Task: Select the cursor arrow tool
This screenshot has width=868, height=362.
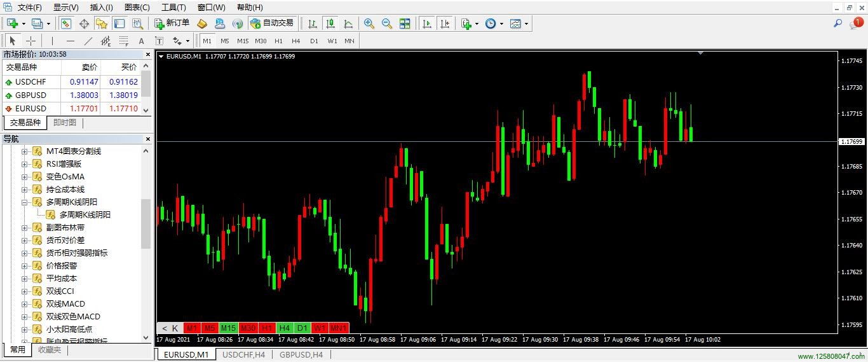Action: click(13, 41)
